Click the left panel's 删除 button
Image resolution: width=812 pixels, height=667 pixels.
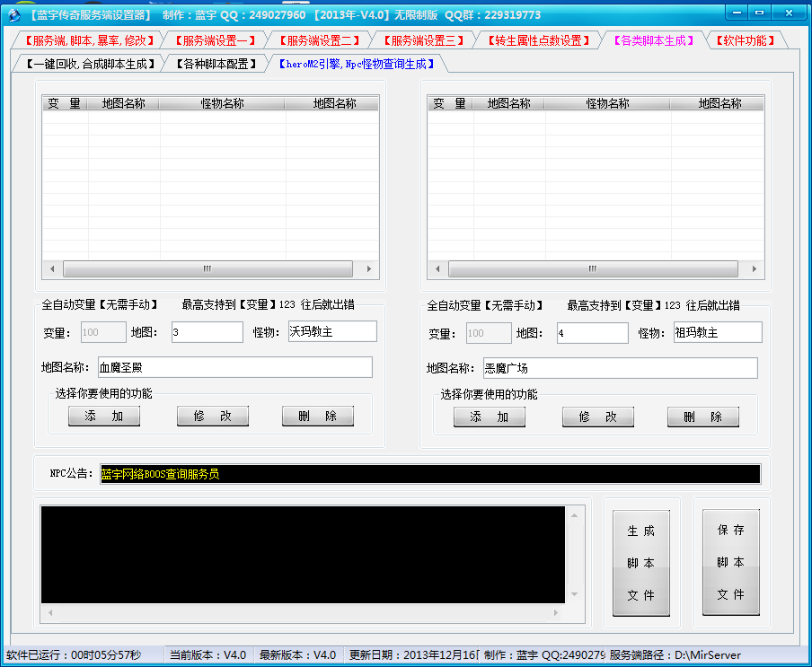[x=318, y=416]
